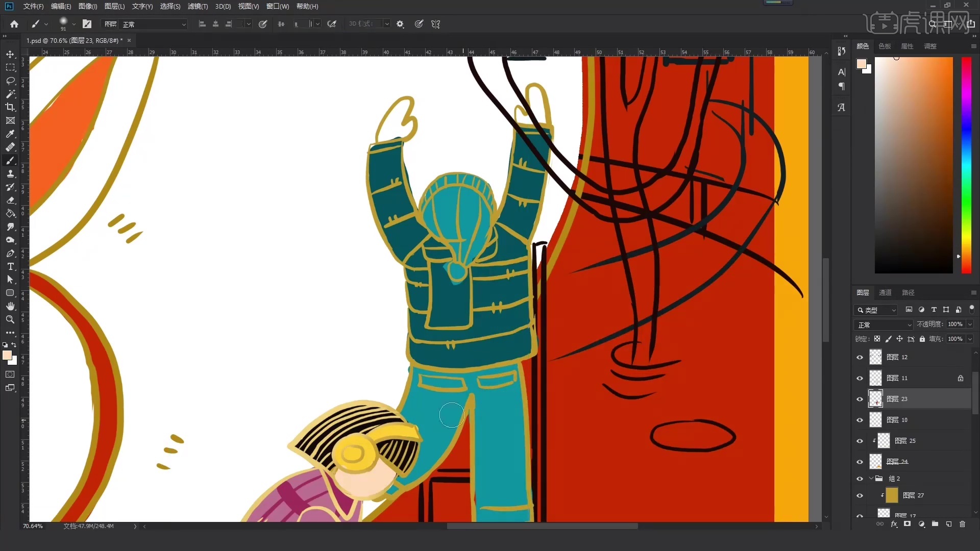Create a new group folder icon
The height and width of the screenshot is (551, 980).
tap(935, 524)
